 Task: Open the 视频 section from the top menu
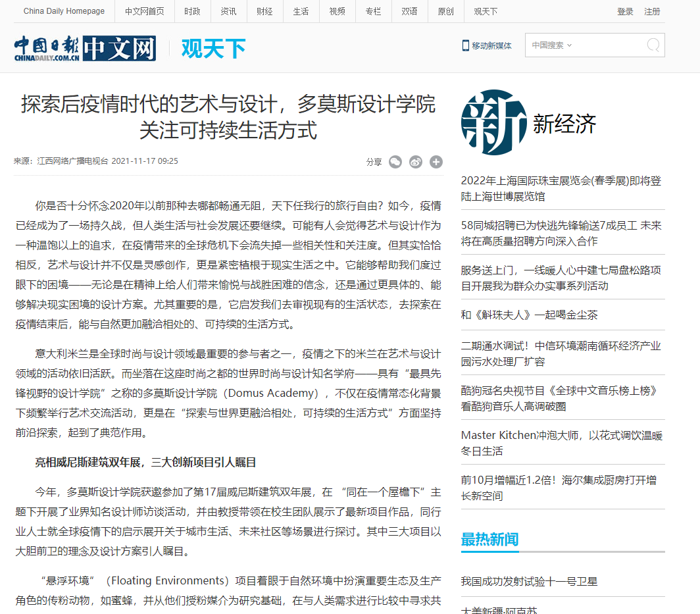coord(337,11)
